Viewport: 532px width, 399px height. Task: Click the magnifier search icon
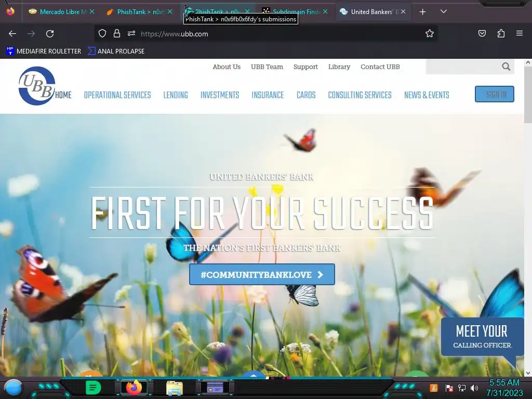(x=506, y=66)
